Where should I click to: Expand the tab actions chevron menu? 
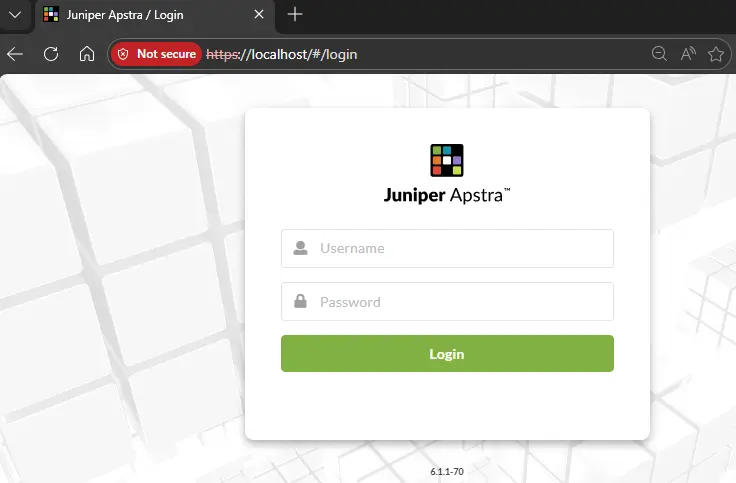coord(15,15)
